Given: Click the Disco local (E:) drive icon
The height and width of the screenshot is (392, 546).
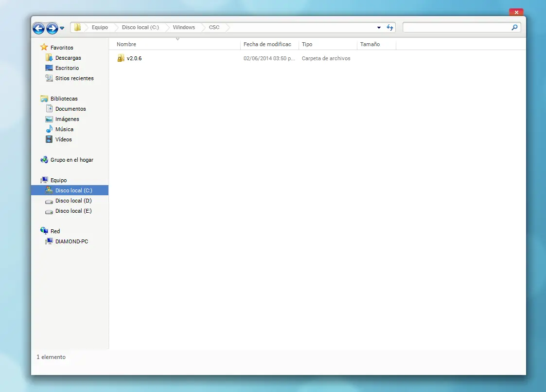Looking at the screenshot, I should 49,211.
